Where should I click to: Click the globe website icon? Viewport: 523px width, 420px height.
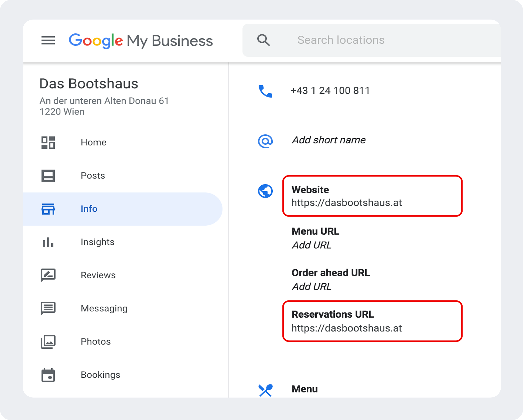tap(265, 191)
